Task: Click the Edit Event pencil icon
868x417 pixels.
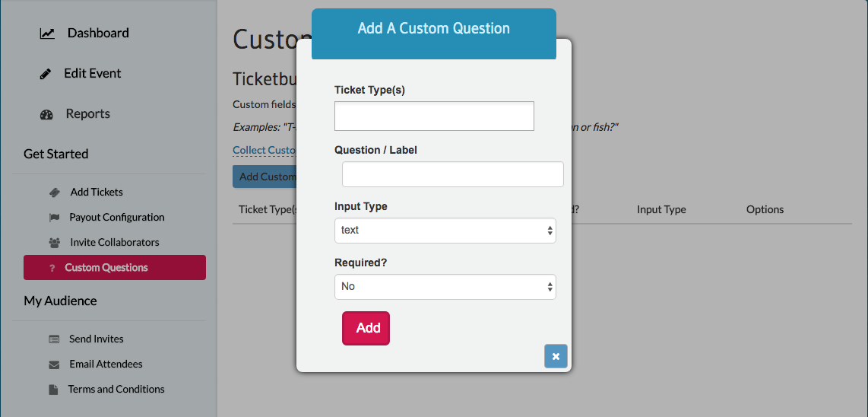Action: point(46,74)
